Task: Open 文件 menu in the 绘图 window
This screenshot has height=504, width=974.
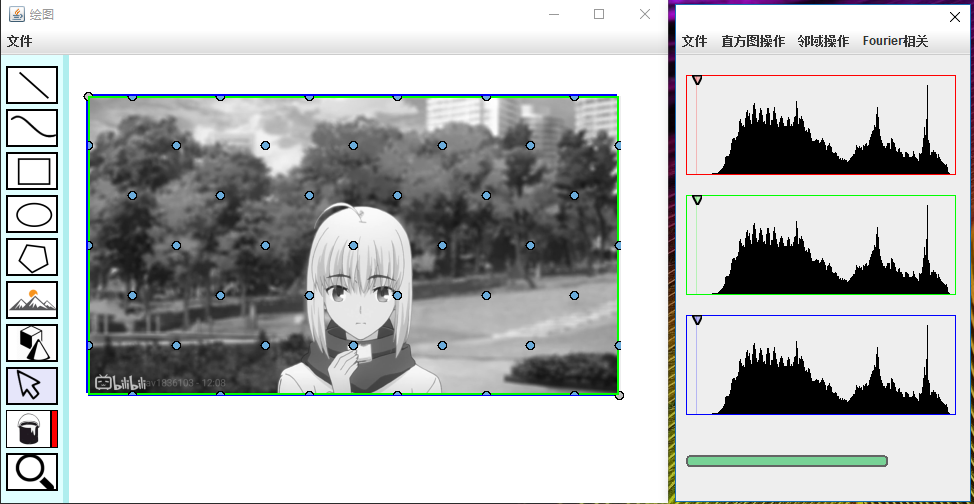Action: click(x=19, y=42)
